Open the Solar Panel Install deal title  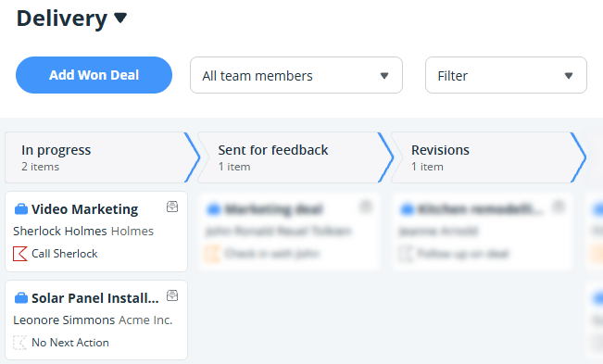pos(95,298)
